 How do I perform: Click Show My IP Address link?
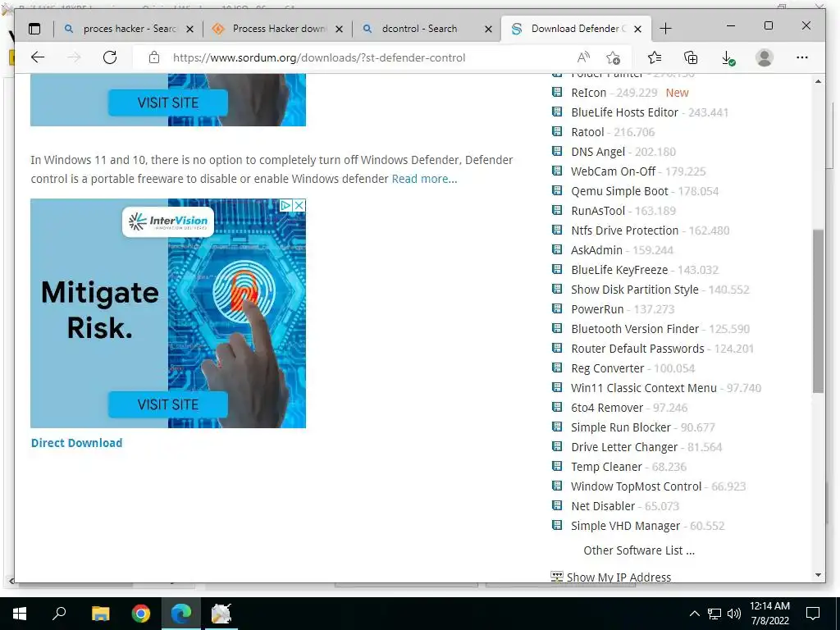tap(619, 577)
